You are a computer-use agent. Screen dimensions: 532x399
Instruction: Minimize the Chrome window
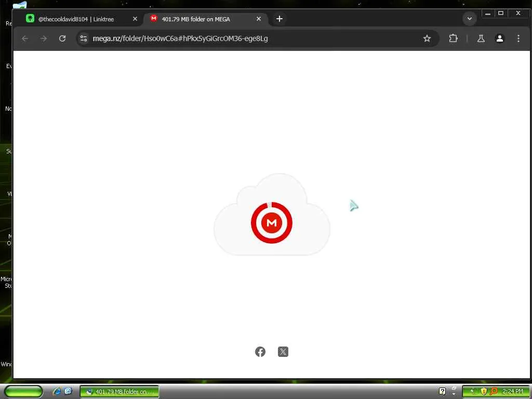pyautogui.click(x=488, y=14)
